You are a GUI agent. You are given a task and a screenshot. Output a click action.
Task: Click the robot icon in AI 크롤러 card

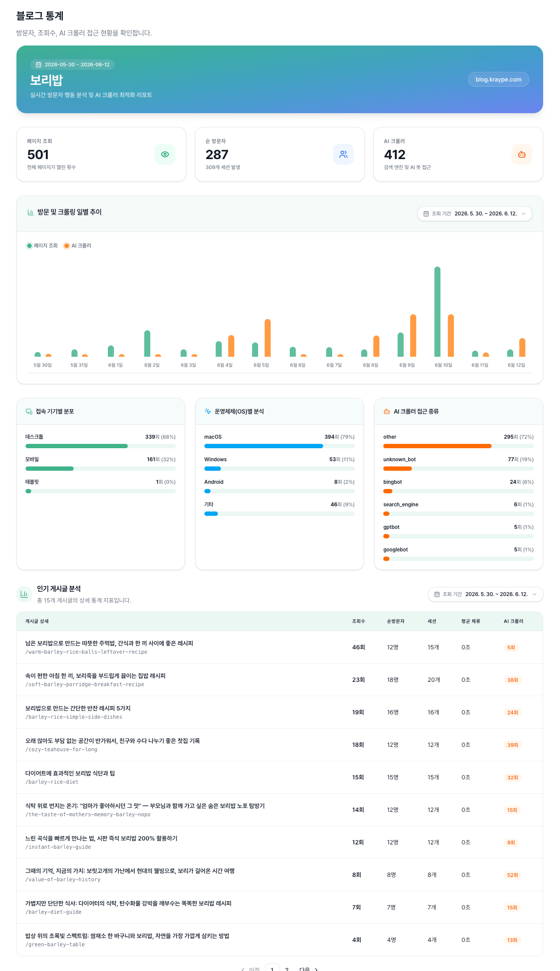522,154
